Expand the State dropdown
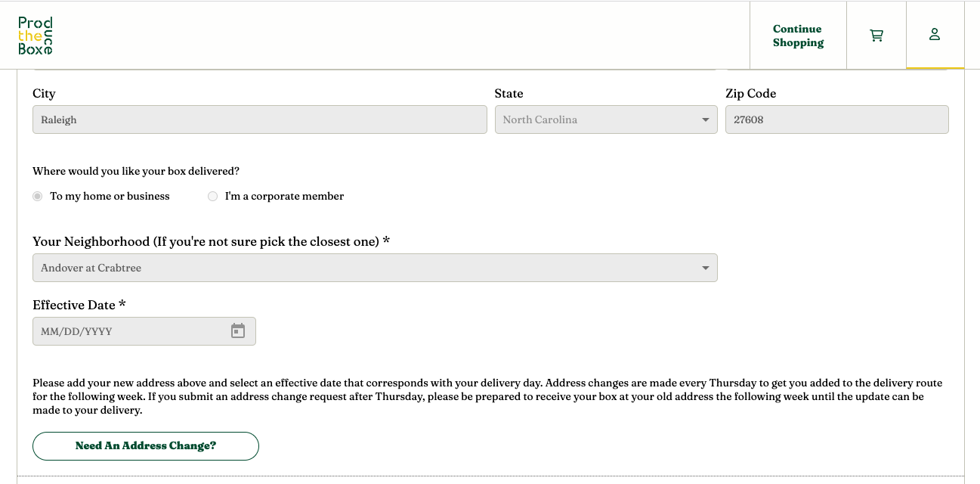Image resolution: width=980 pixels, height=484 pixels. (606, 119)
